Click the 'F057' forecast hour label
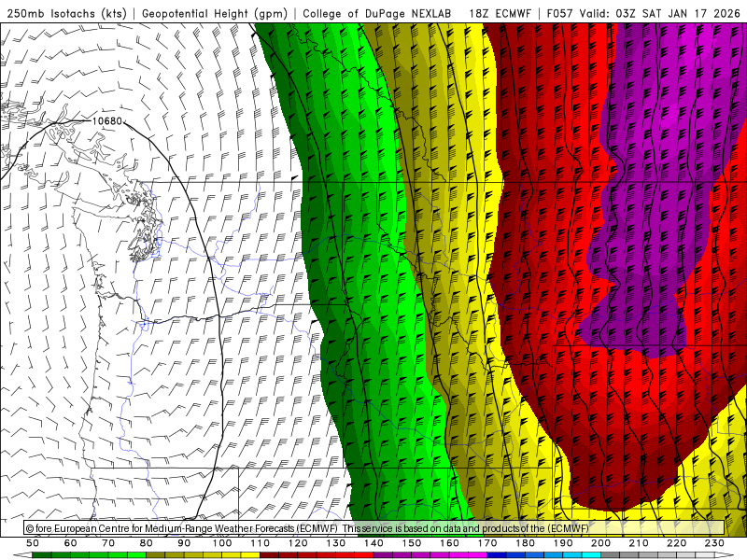 click(559, 13)
